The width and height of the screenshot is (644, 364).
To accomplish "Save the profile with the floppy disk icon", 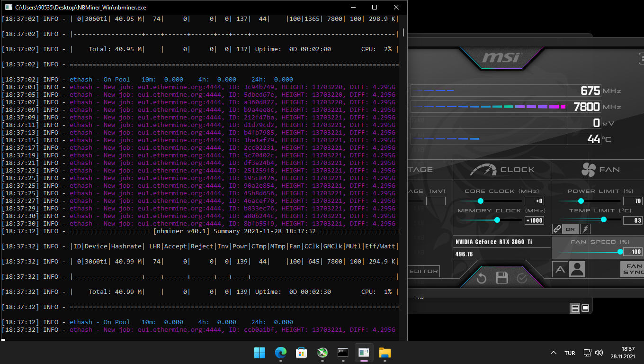I will [502, 278].
